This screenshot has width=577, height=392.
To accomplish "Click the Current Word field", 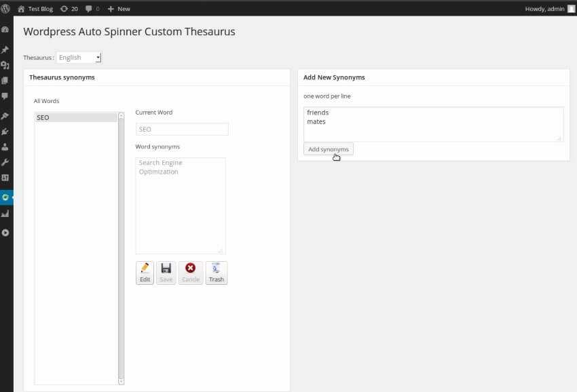I will pos(182,129).
